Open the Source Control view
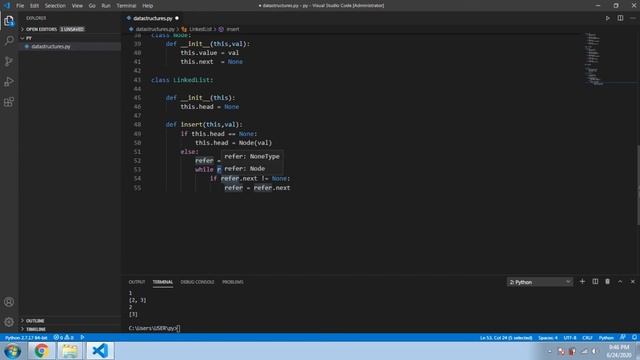This screenshot has width=640, height=360. [x=9, y=61]
